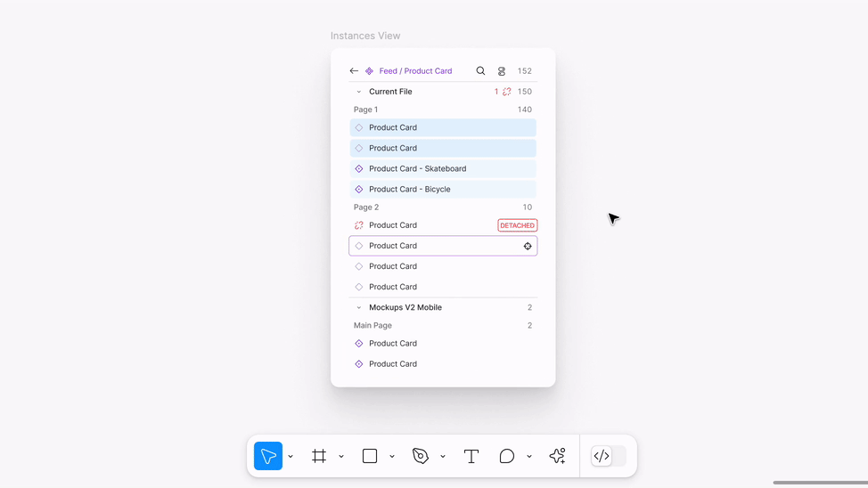The height and width of the screenshot is (488, 868).
Task: Select first Product Card under Main Page
Action: point(443,344)
